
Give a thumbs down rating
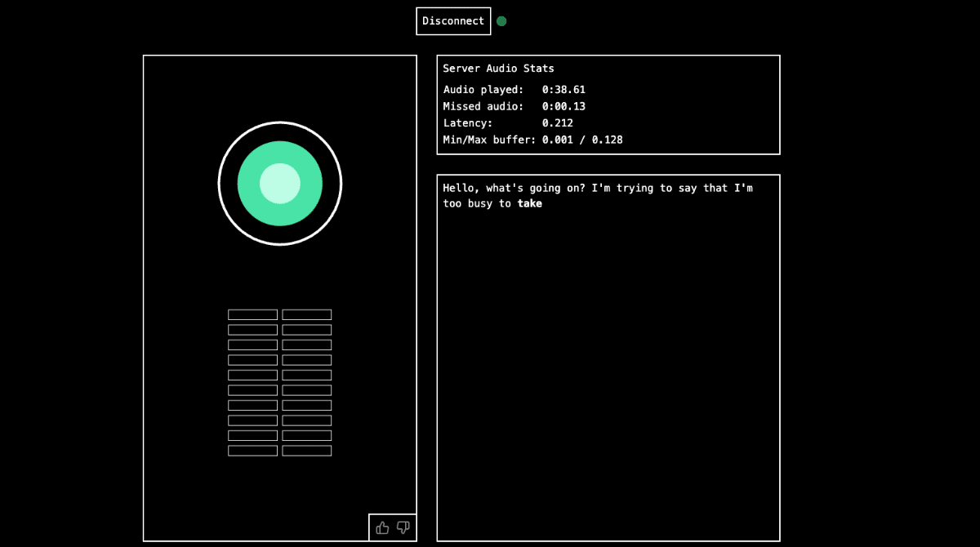pos(403,527)
